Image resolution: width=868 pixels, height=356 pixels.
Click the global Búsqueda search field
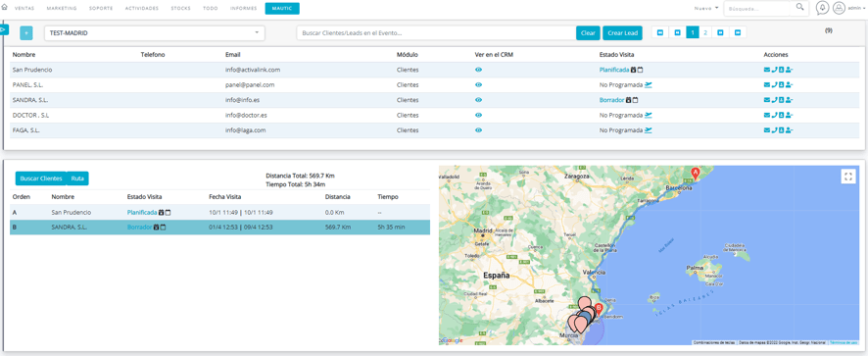[757, 8]
